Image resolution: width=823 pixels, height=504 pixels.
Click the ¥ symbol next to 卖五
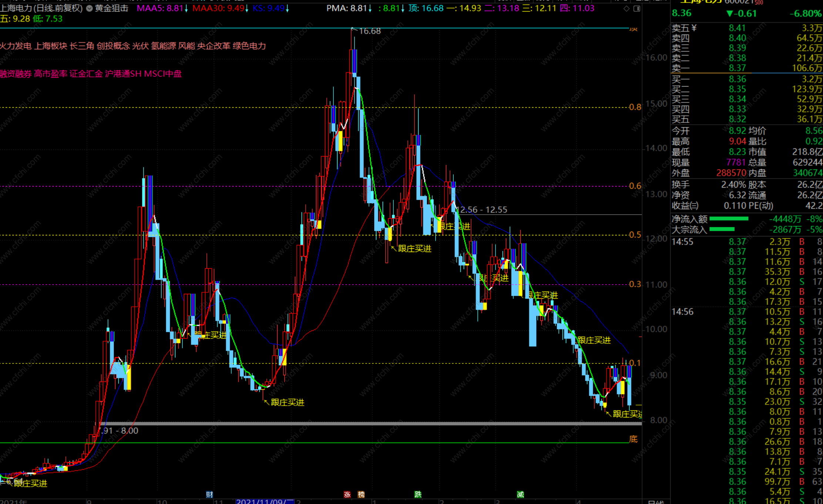pos(694,28)
